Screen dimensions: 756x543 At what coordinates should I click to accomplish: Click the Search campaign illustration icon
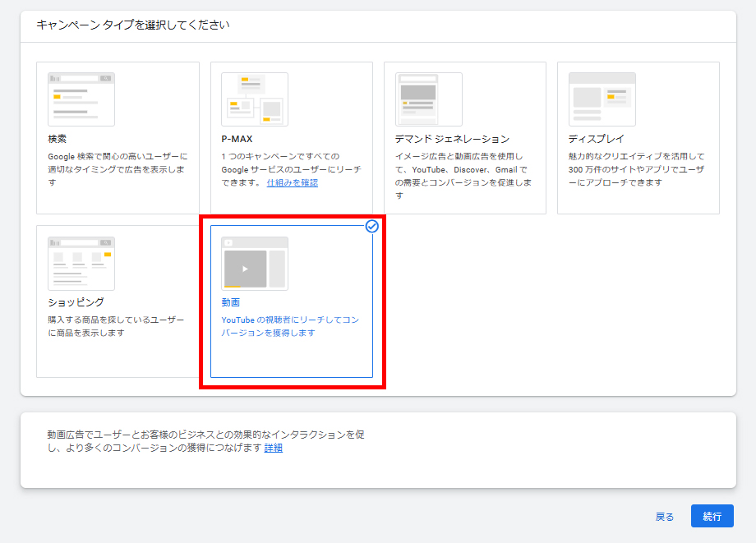81,99
